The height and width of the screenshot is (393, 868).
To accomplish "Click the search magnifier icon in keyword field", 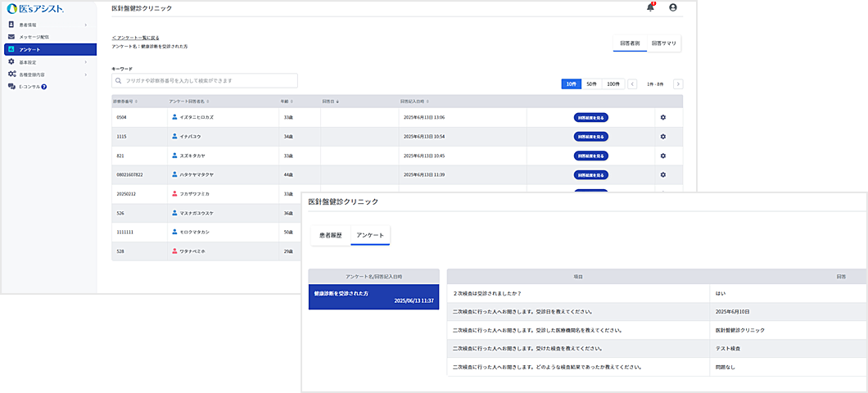I will pyautogui.click(x=119, y=81).
